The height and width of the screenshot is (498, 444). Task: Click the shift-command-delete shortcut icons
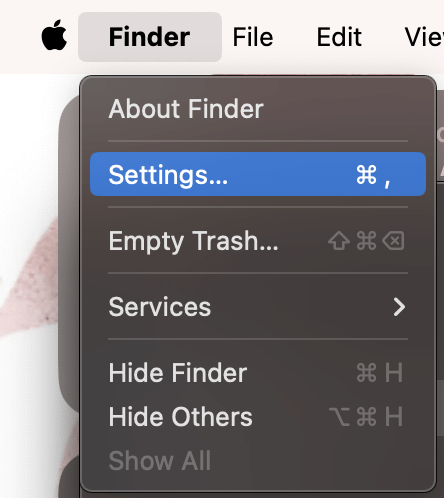pos(366,241)
